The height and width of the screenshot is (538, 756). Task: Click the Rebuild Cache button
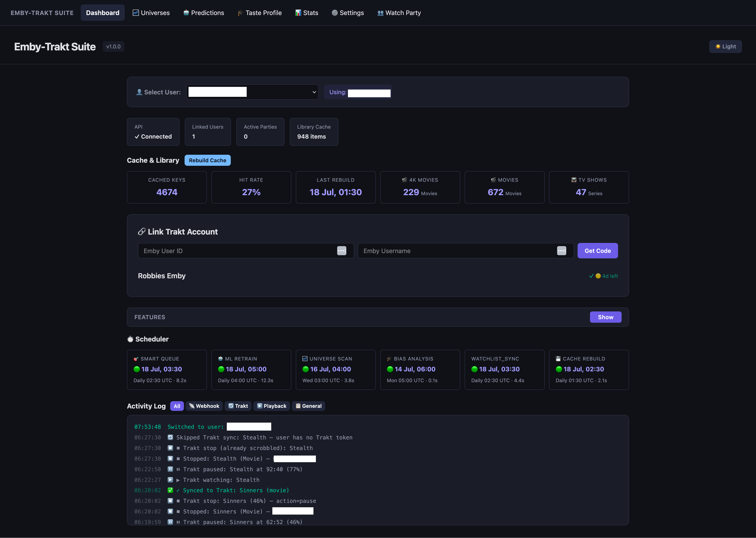207,160
